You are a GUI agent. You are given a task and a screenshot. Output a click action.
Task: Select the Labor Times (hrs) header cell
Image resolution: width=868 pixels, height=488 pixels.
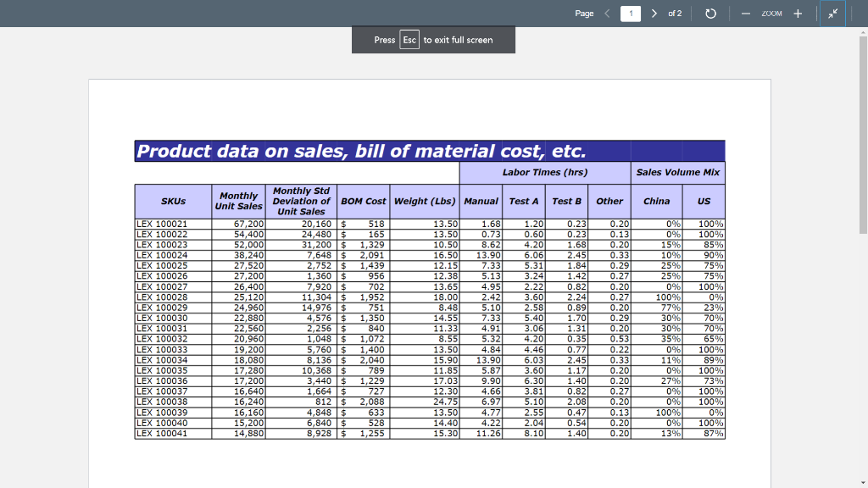tap(544, 172)
